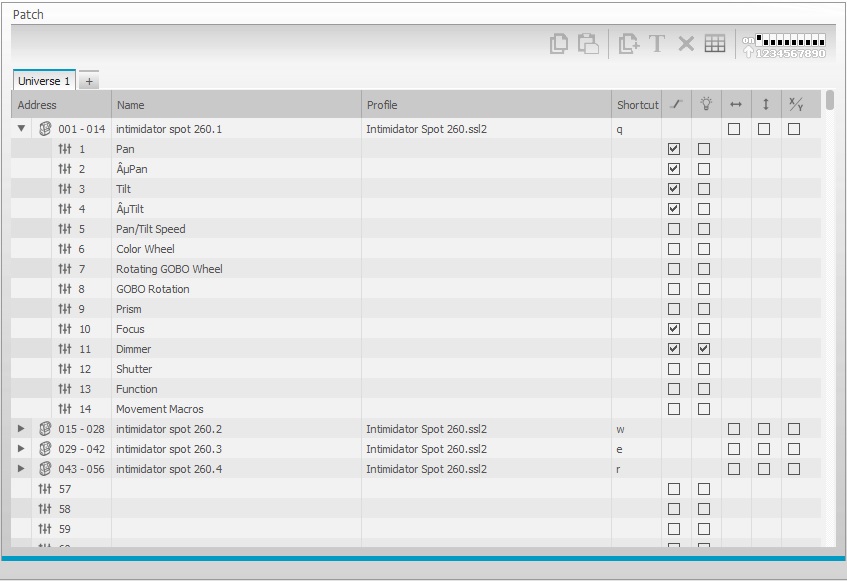Click the light bulb dimmer column header
The image size is (847, 581).
pyautogui.click(x=706, y=104)
